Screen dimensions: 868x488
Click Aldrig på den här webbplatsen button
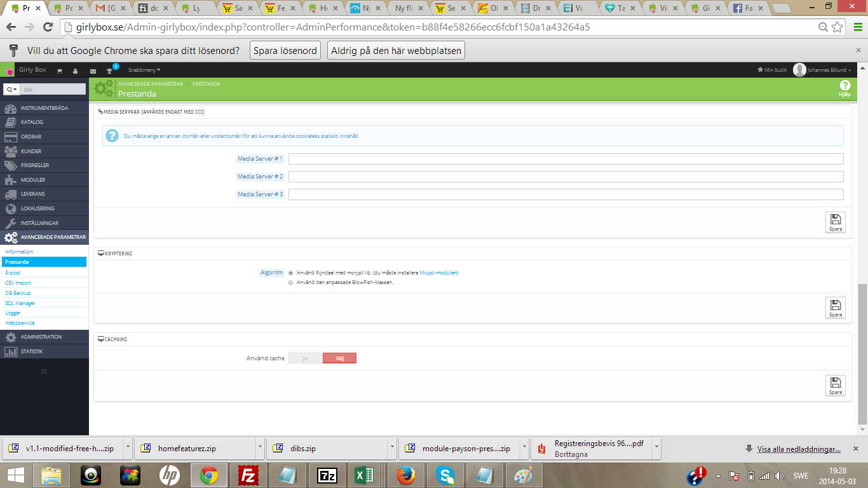tap(397, 51)
